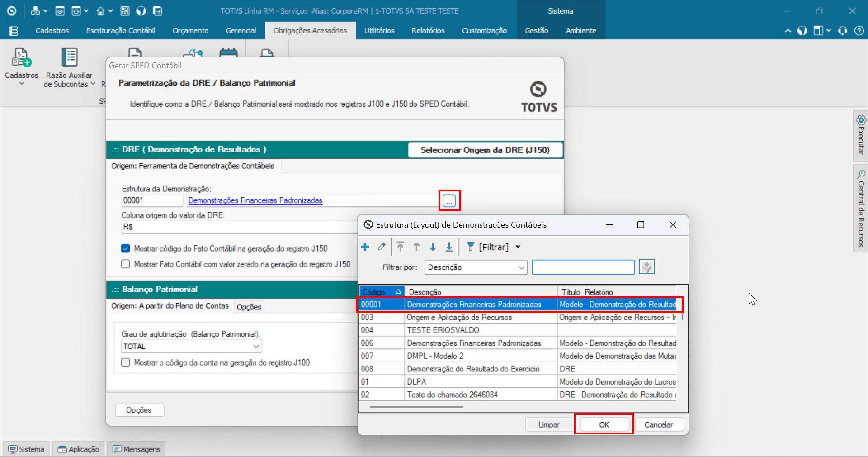Uncheck Mostrar código do Fato Contábil checkbox
The width and height of the screenshot is (868, 457).
126,248
